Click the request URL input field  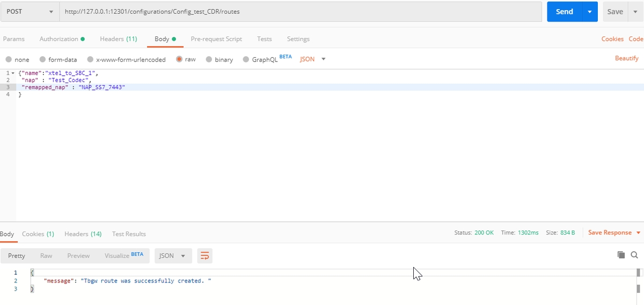[x=301, y=11]
